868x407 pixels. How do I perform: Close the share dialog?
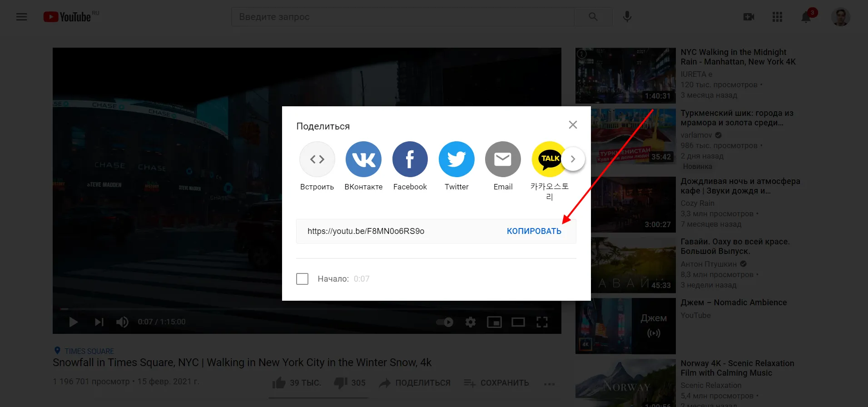pos(573,125)
